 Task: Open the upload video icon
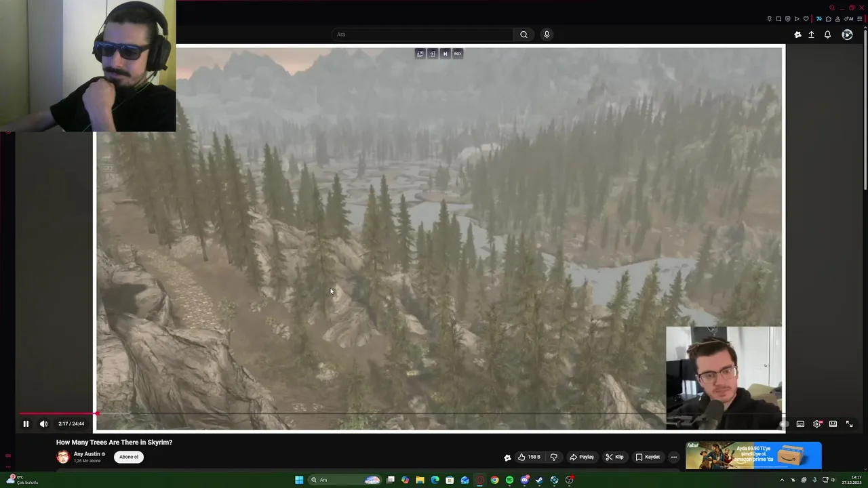[811, 35]
